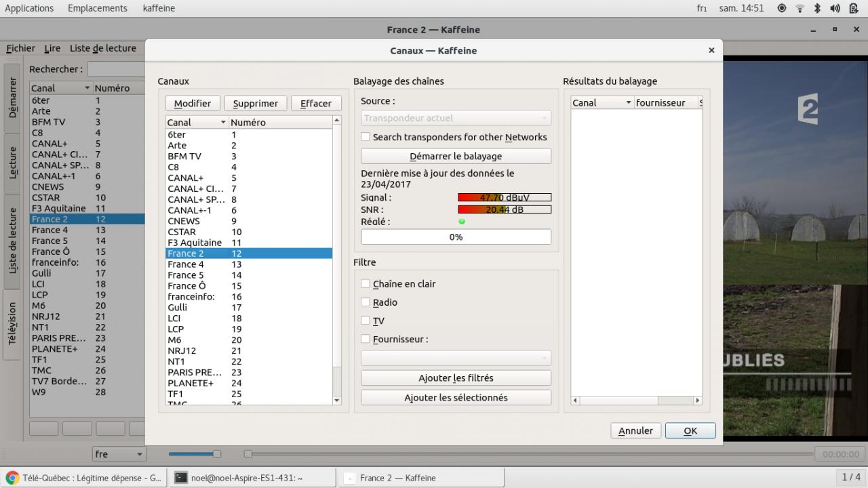
Task: Select CNEWS in the Canaux dialog list
Action: point(249,221)
